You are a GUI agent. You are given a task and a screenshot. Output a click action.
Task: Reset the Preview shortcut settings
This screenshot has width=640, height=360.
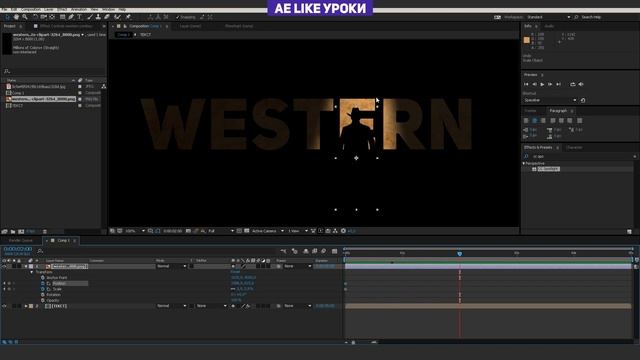point(583,100)
